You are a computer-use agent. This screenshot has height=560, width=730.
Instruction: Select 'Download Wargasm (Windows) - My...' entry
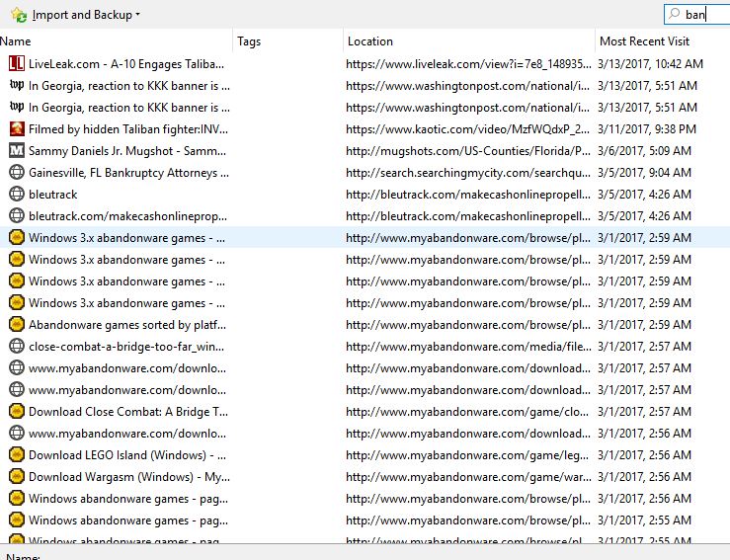(x=129, y=477)
